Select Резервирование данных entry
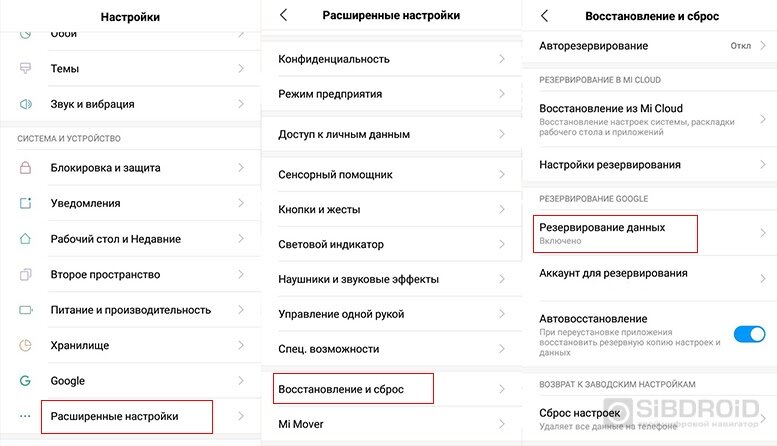 coord(616,234)
